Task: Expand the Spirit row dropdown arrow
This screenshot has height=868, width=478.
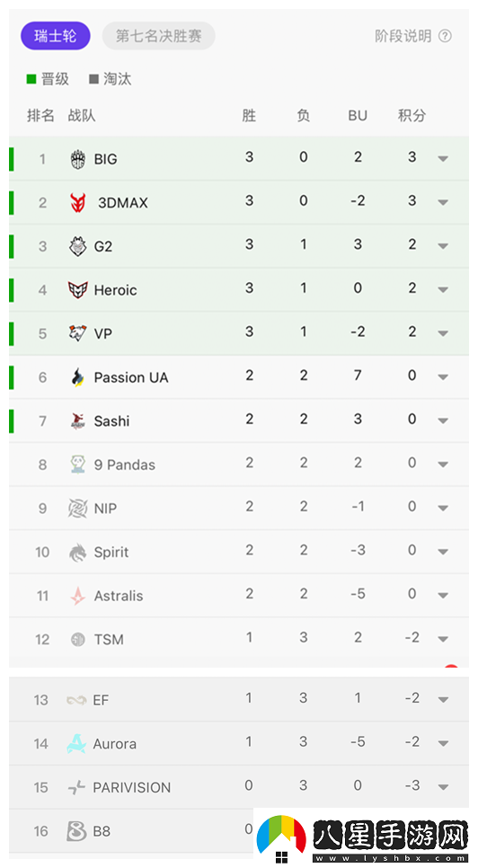Action: tap(443, 552)
